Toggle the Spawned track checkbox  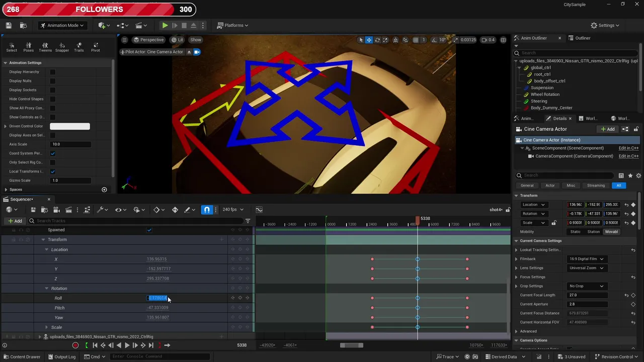pyautogui.click(x=149, y=230)
